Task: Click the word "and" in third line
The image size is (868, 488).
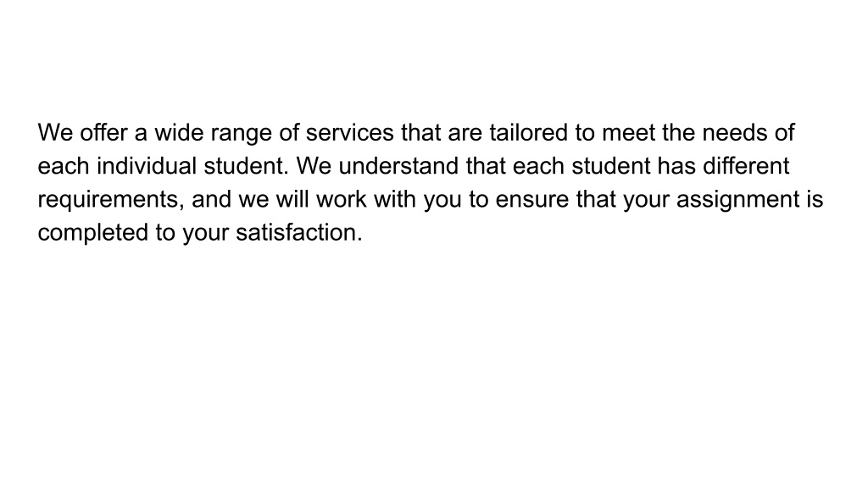Action: (x=211, y=199)
